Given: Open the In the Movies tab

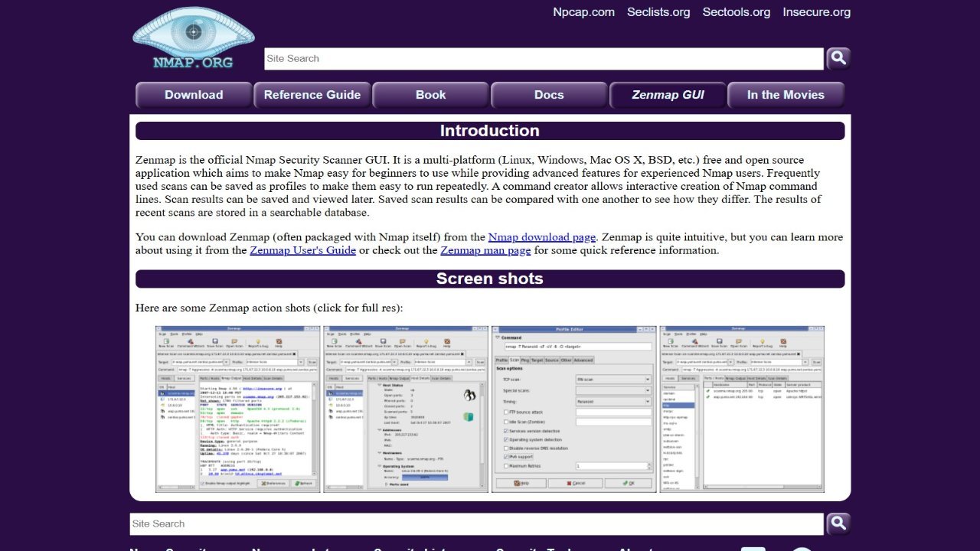Looking at the screenshot, I should point(786,95).
